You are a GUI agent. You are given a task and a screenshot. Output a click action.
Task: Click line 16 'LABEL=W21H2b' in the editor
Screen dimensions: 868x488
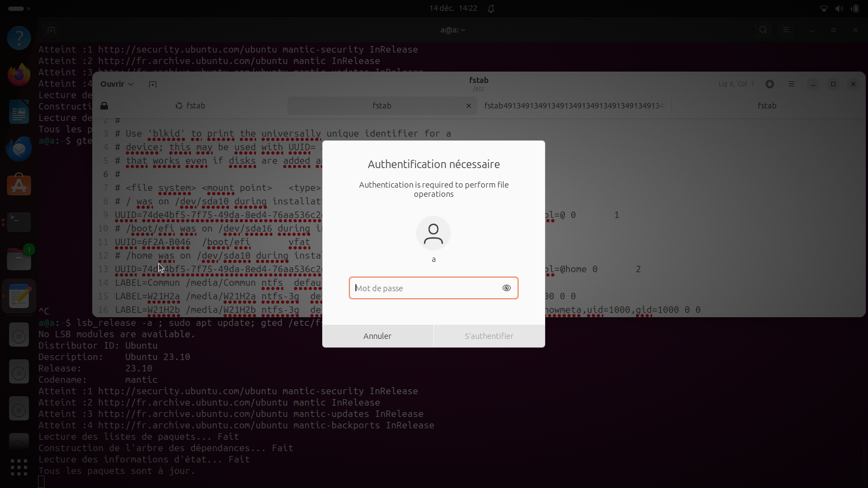click(147, 310)
